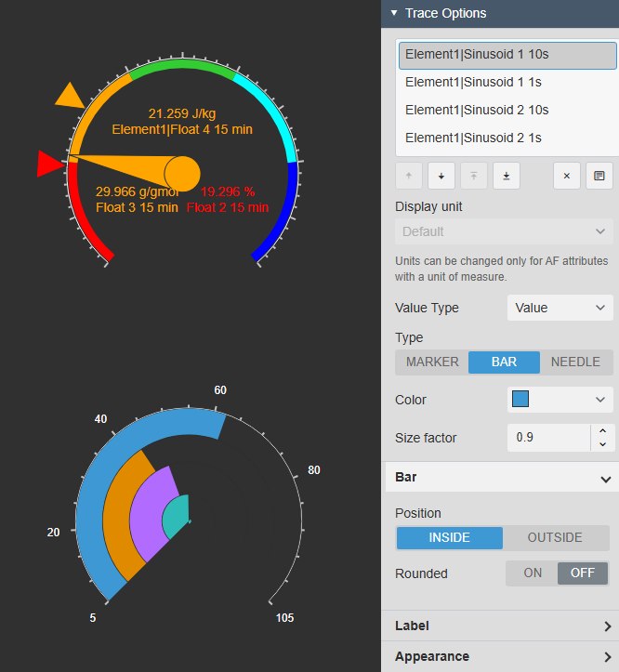Turn Rounded ON

[533, 573]
